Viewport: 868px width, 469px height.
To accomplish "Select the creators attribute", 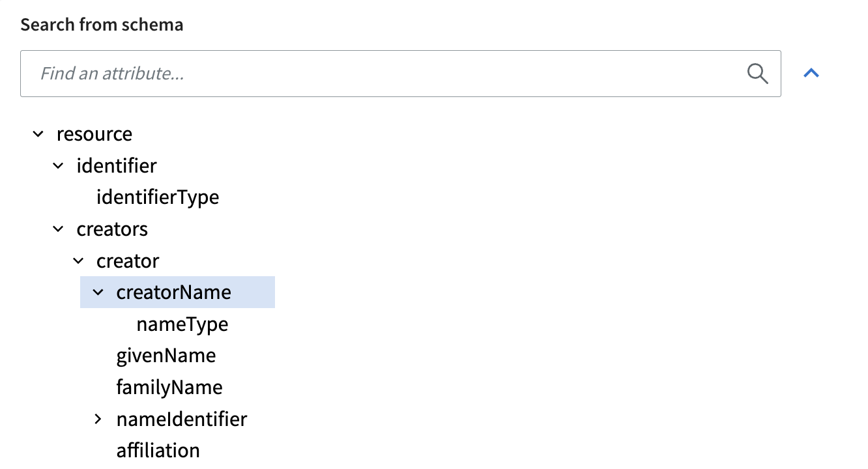I will click(112, 229).
